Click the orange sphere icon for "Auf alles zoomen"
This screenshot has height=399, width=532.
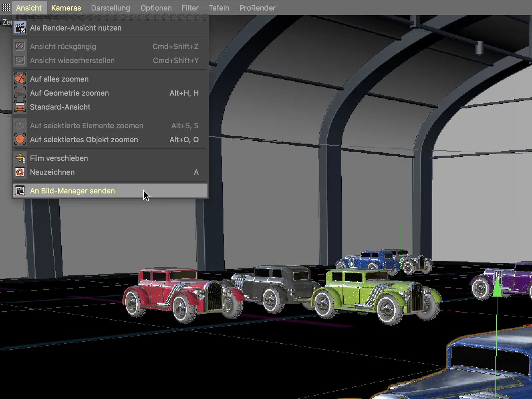point(20,79)
